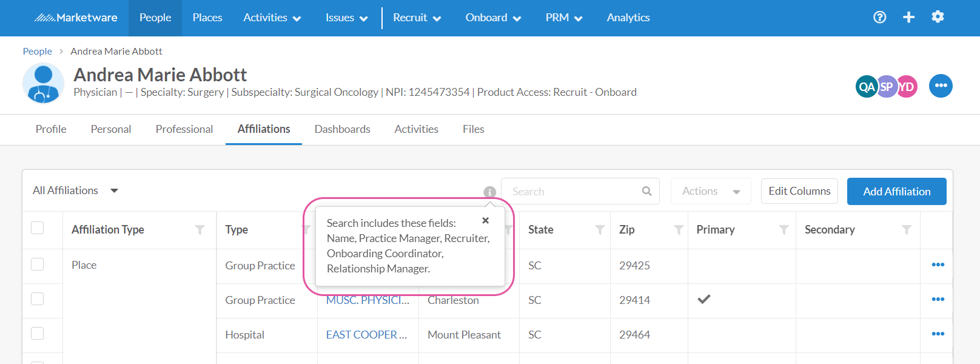Go to People in top navigation
This screenshot has width=980, height=364.
155,18
